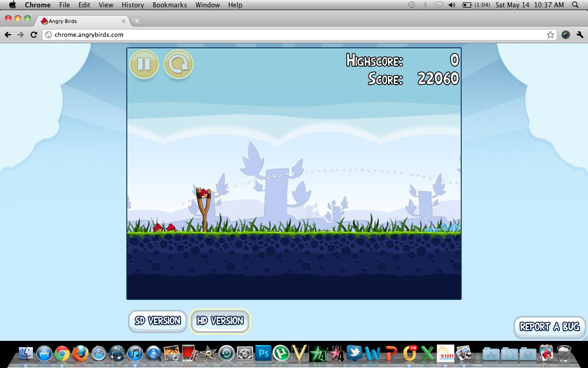This screenshot has width=588, height=368.
Task: Go back with the browser back arrow
Action: (x=8, y=34)
